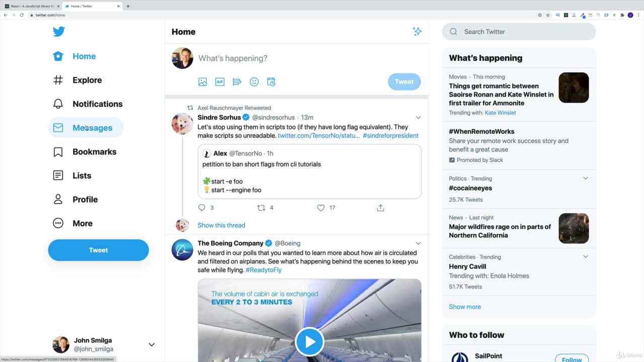The height and width of the screenshot is (362, 644).
Task: Open Profile in the sidebar
Action: coord(75,200)
